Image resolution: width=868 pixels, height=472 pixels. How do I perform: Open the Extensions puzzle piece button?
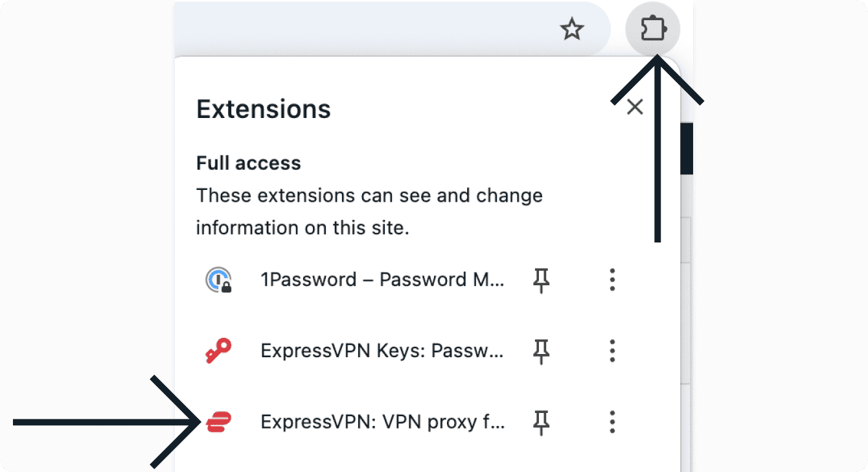pos(652,29)
